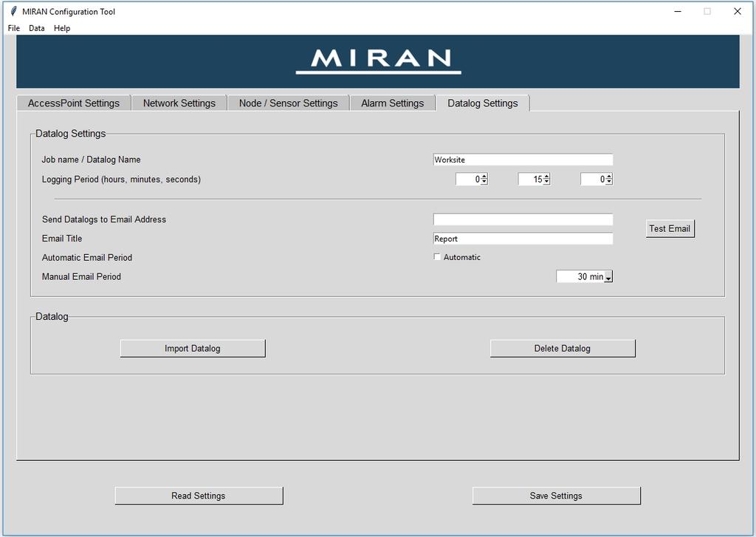This screenshot has width=756, height=537.
Task: Click Read Settings button
Action: (x=199, y=496)
